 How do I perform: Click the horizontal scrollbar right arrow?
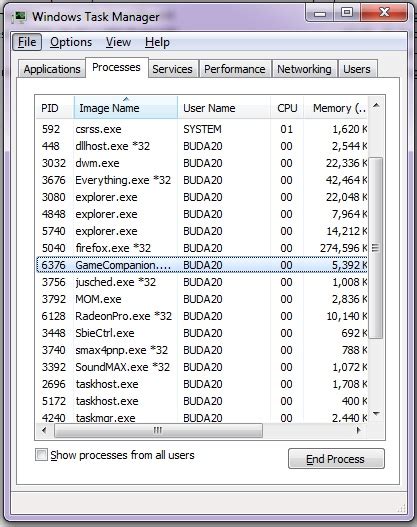point(359,430)
